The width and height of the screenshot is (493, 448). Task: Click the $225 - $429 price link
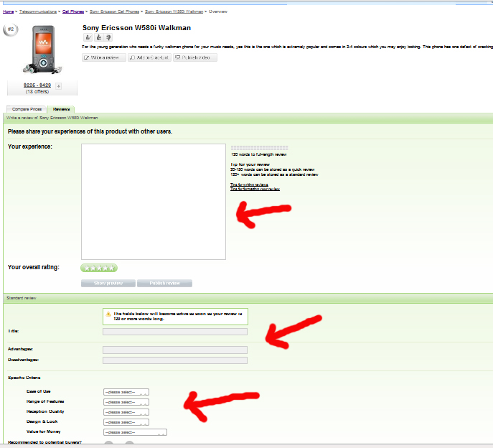37,85
